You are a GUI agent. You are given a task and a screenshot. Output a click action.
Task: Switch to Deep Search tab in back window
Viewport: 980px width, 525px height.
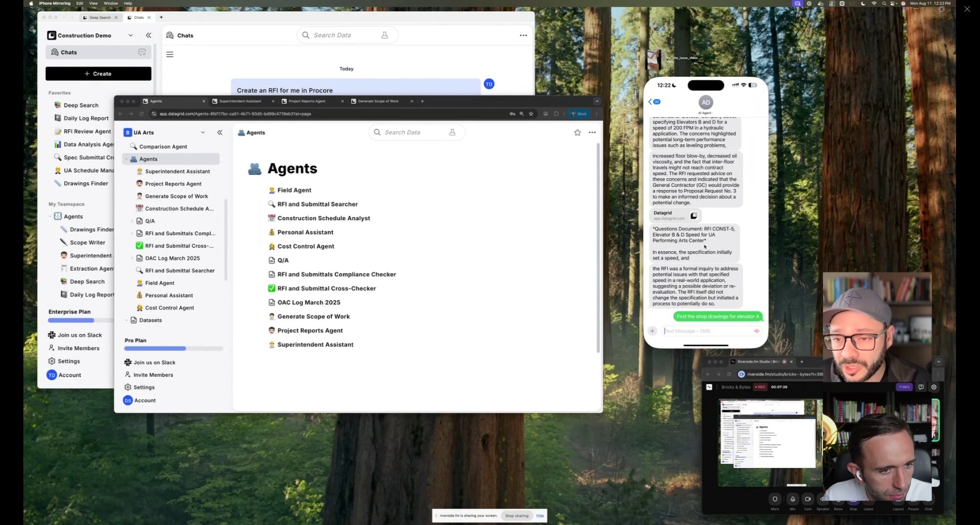tap(100, 18)
